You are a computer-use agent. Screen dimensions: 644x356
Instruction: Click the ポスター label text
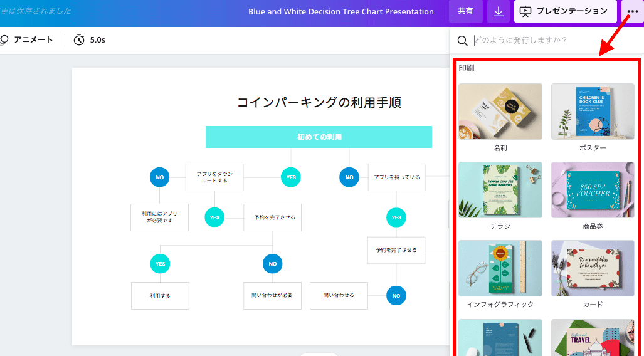click(x=593, y=148)
